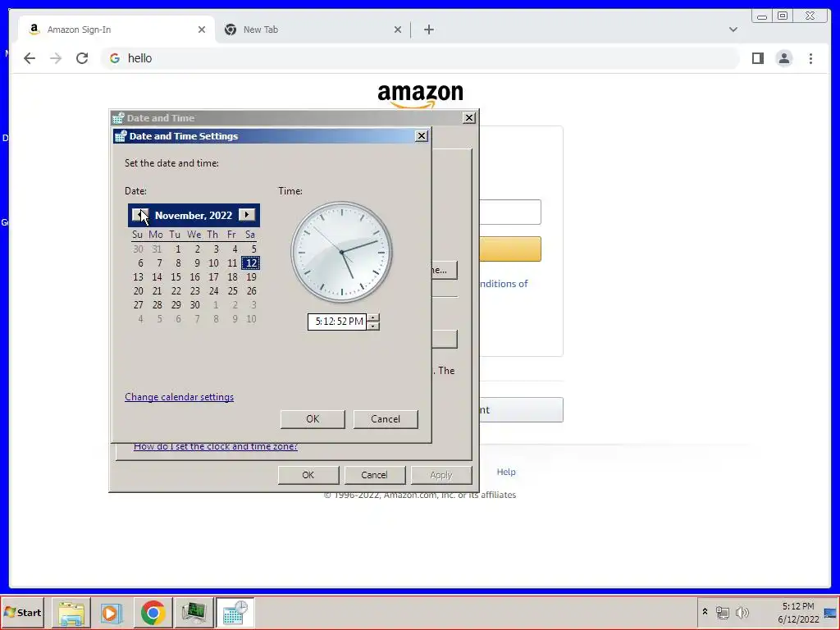
Task: Click Show desktop icon in tray
Action: 830,613
